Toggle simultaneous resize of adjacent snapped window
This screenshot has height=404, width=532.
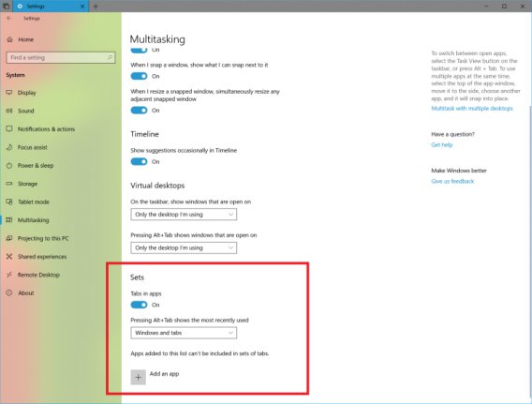[139, 111]
